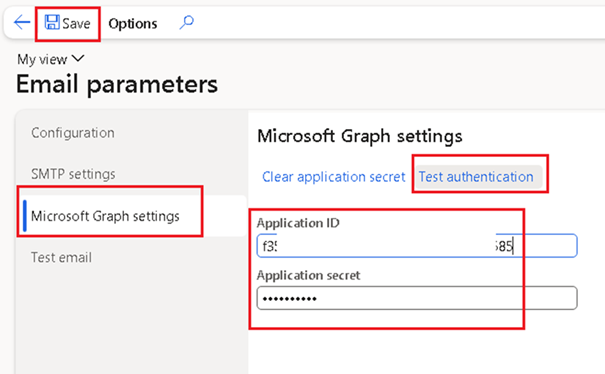
Task: Click the Email parameters page title
Action: 117,84
